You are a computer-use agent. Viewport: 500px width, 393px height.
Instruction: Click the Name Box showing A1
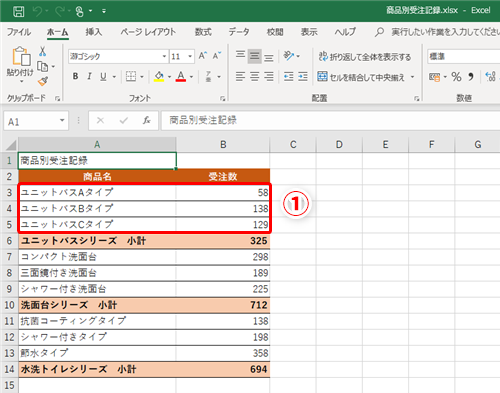point(36,121)
